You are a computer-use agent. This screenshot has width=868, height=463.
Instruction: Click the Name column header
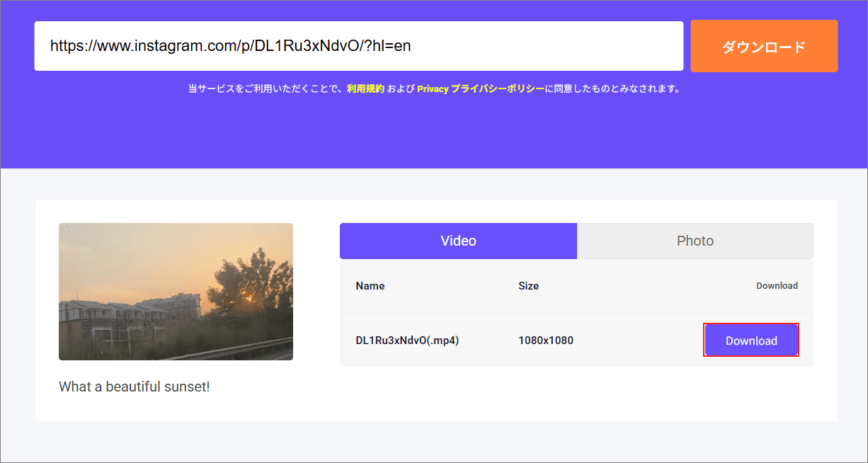(x=370, y=285)
